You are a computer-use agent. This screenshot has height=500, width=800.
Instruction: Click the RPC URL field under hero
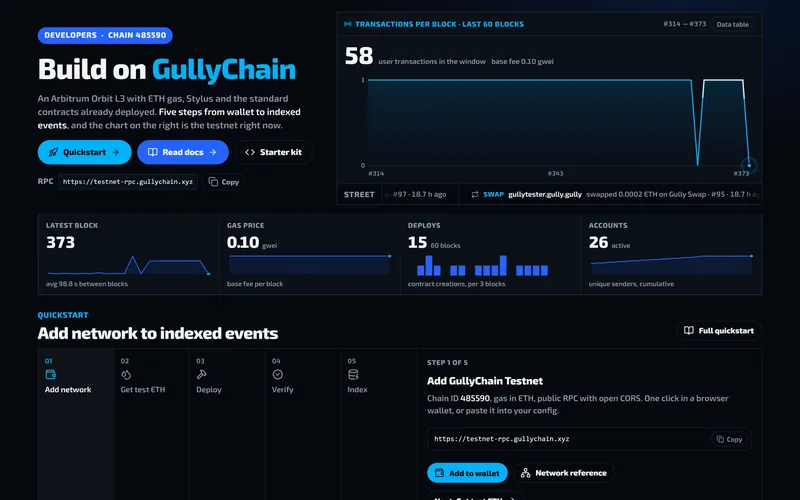pos(128,182)
